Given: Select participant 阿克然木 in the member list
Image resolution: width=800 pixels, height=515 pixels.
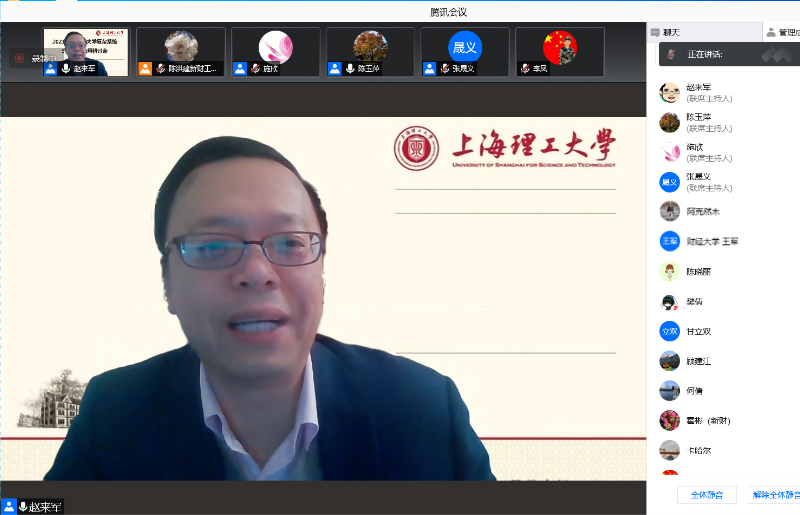Looking at the screenshot, I should 703,212.
